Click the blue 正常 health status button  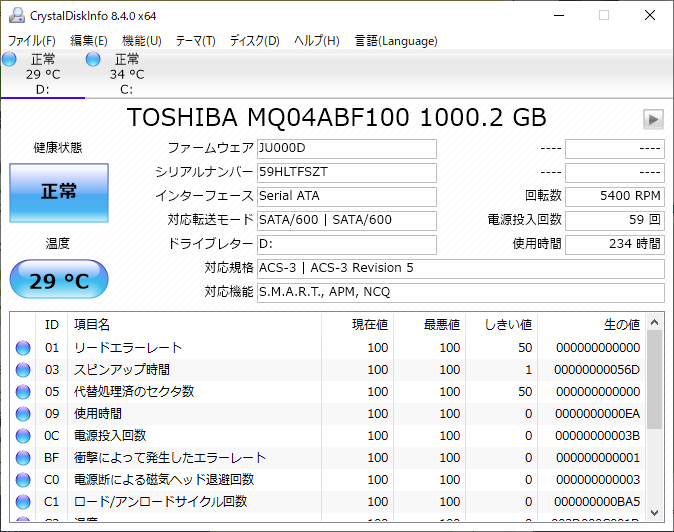coord(59,193)
